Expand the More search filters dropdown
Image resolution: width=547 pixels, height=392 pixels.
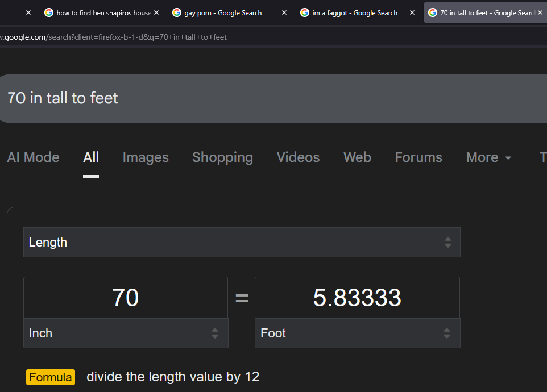(488, 157)
